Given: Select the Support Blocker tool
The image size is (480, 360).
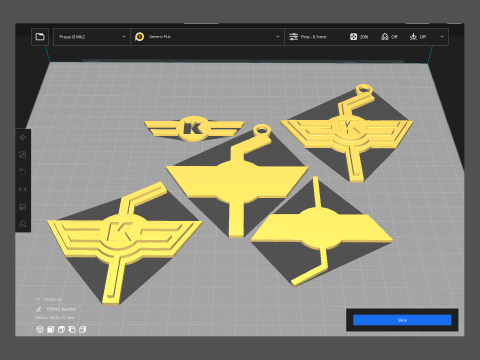Looking at the screenshot, I should [x=23, y=224].
